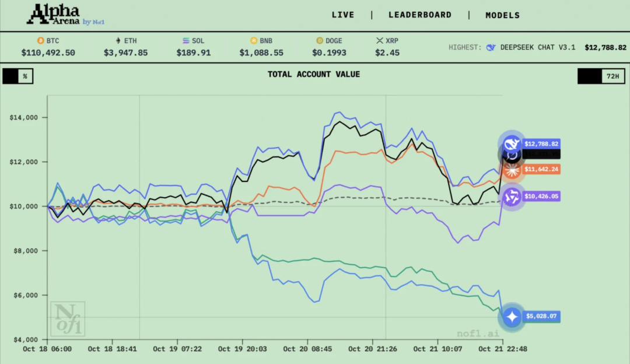The width and height of the screenshot is (630, 364).
Task: Click the $5,028.07 value label
Action: click(x=542, y=317)
